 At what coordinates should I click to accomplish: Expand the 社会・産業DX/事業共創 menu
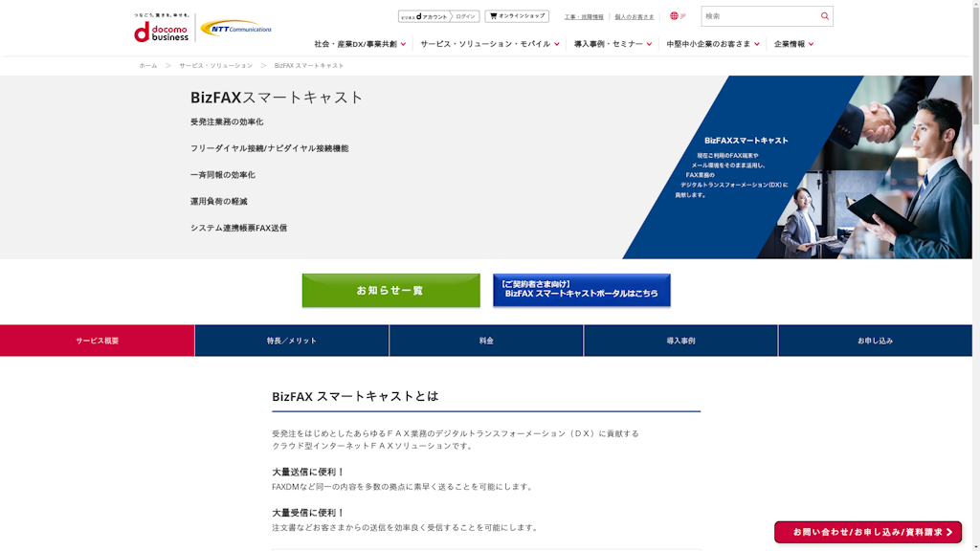[359, 44]
